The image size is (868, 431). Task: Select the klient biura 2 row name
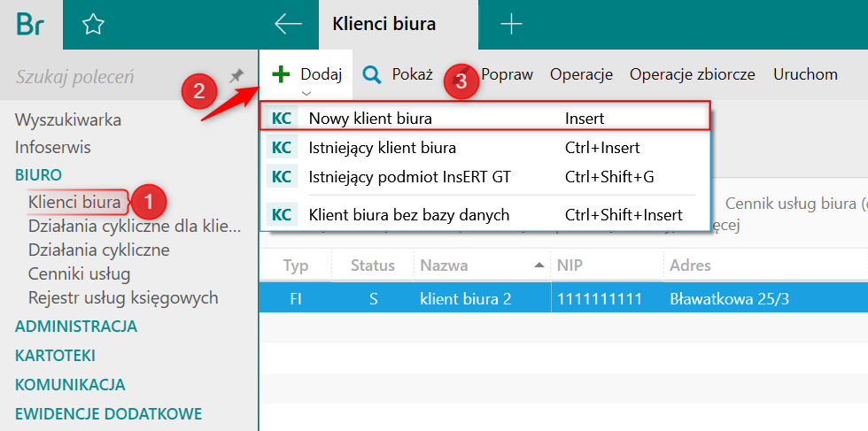[x=466, y=299]
